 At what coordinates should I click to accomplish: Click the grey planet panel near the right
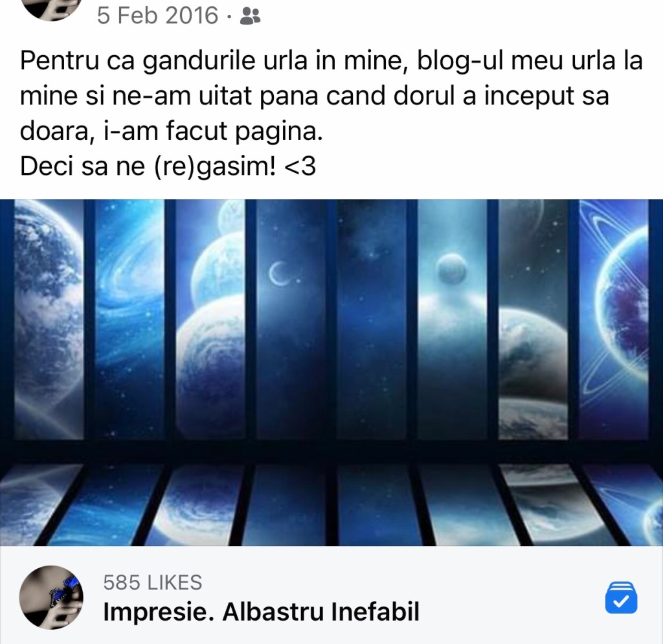click(x=533, y=319)
